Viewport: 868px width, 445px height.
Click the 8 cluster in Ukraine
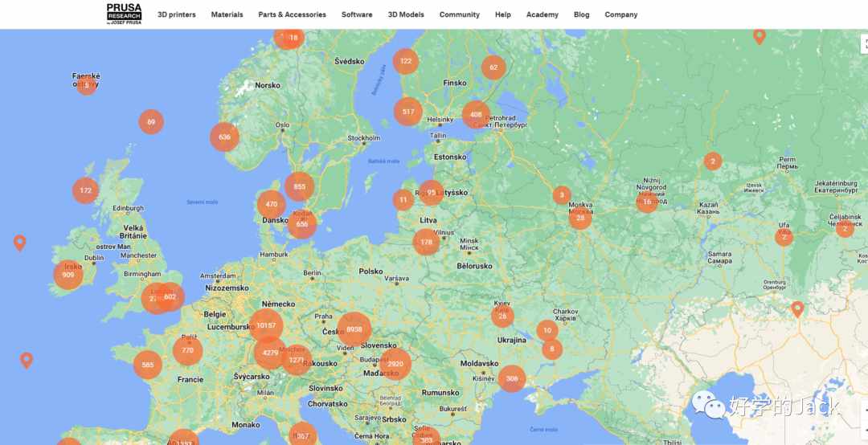552,349
